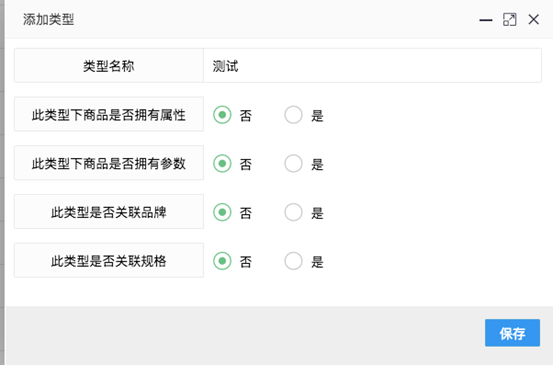Select 否 for 是否关联规格
This screenshot has width=553, height=365.
point(222,261)
